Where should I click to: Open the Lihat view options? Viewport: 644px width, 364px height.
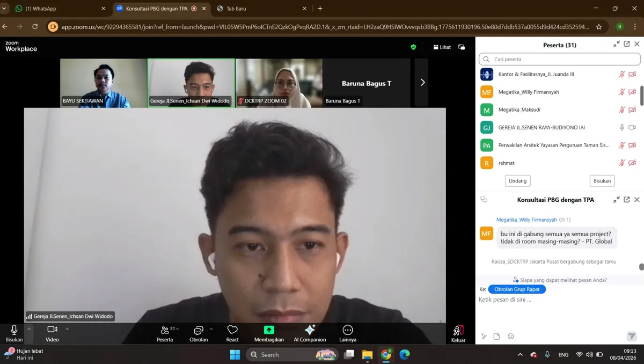(x=442, y=47)
